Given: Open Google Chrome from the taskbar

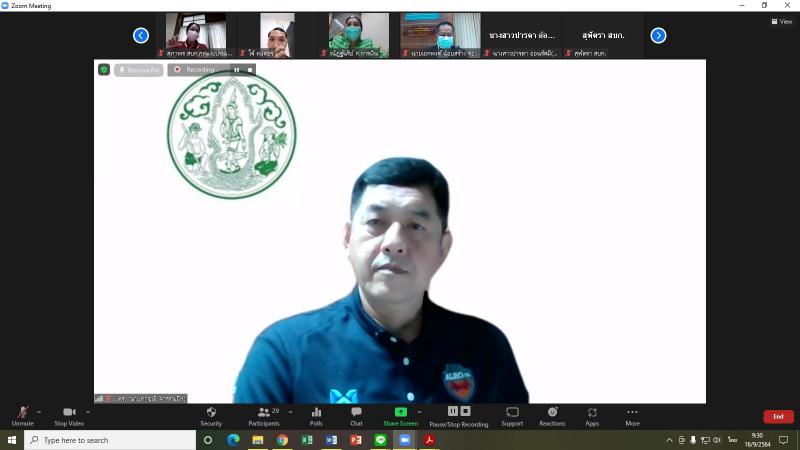Looking at the screenshot, I should pyautogui.click(x=282, y=440).
